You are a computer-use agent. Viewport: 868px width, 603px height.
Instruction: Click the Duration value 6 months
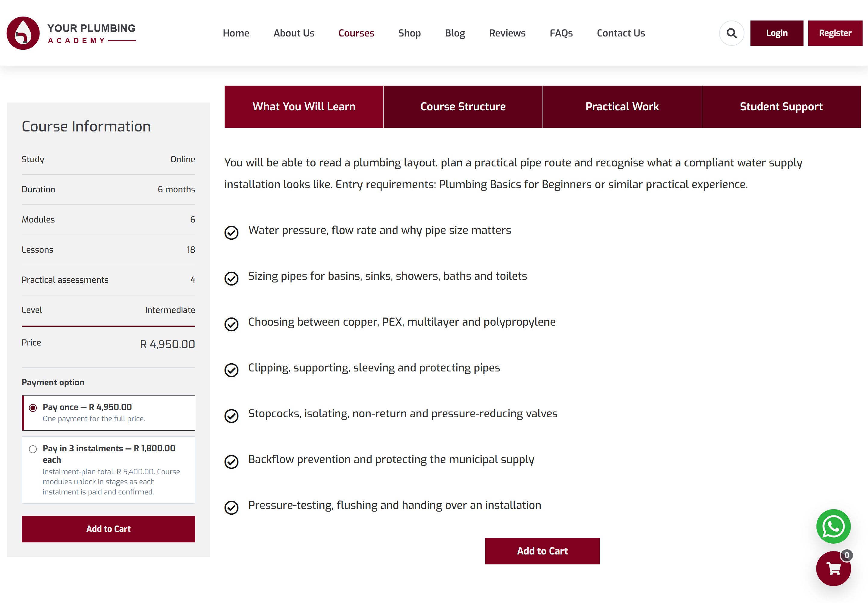(x=176, y=189)
